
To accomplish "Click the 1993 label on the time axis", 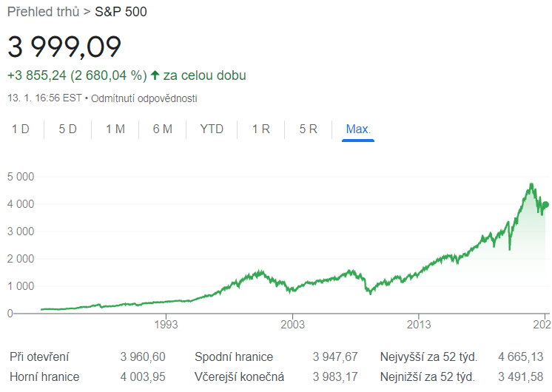I will point(166,324).
